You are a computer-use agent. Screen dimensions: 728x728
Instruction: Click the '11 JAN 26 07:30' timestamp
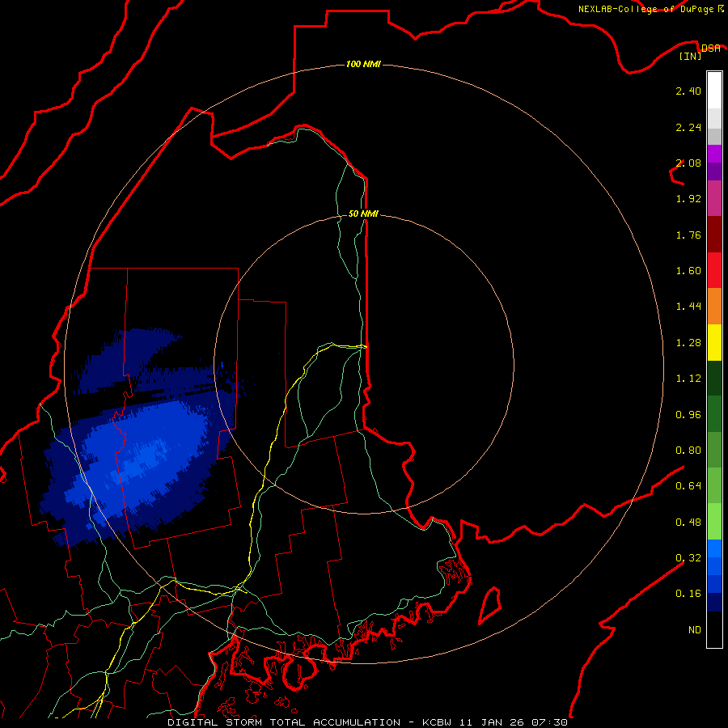coord(514,722)
